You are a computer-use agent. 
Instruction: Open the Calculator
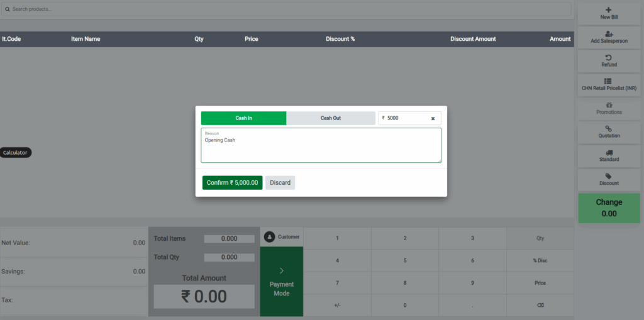[15, 153]
